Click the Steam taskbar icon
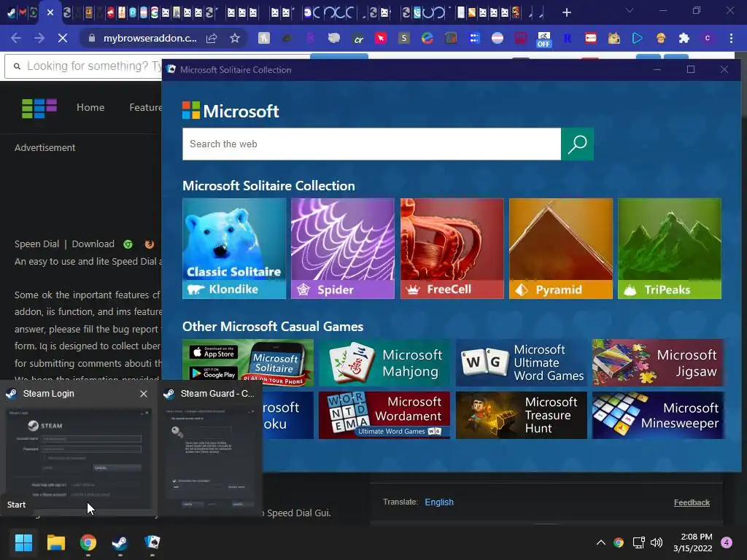The width and height of the screenshot is (747, 560). pos(120,542)
